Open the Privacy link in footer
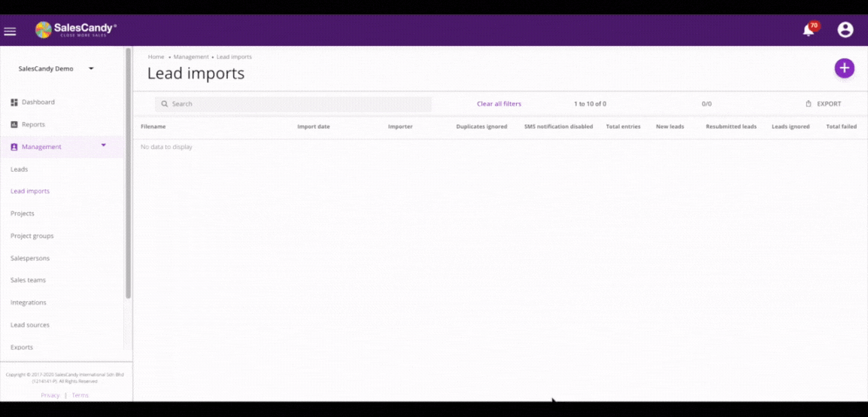 [50, 395]
